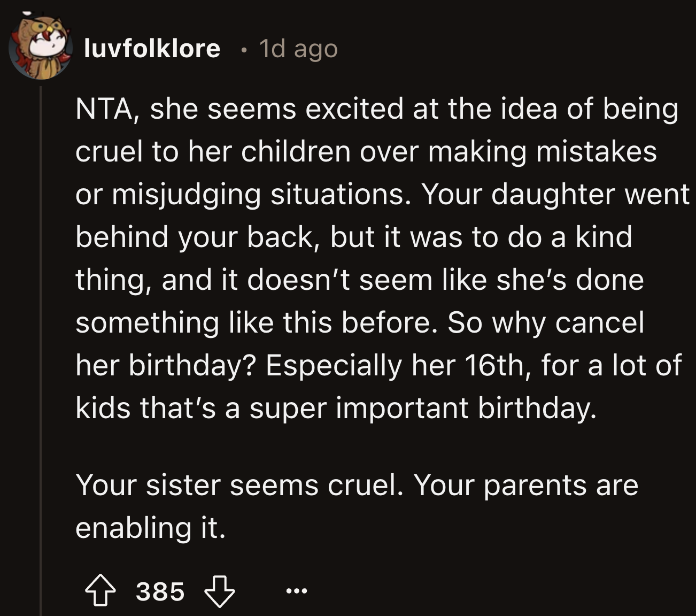The image size is (696, 616).
Task: Click the words "Your parents are"
Action: point(526,486)
